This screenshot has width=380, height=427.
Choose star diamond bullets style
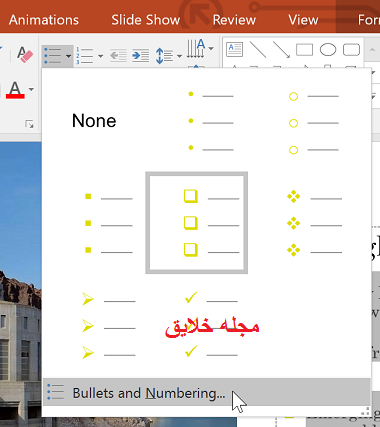298,223
